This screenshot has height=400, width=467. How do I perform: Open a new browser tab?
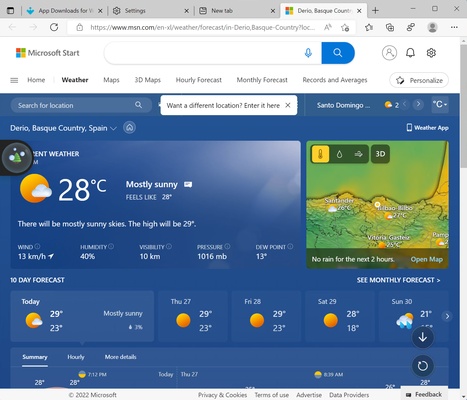(x=375, y=11)
